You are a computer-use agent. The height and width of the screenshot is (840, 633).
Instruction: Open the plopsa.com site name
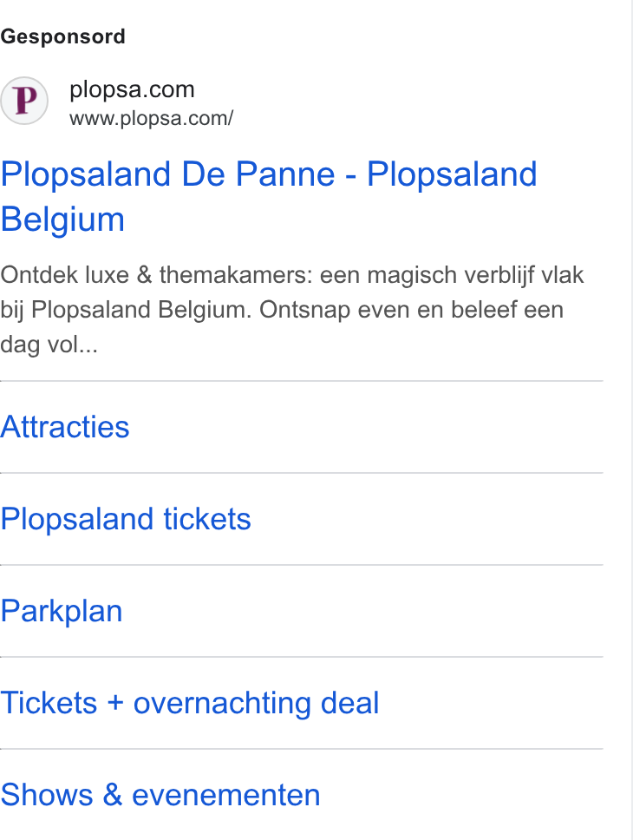132,89
